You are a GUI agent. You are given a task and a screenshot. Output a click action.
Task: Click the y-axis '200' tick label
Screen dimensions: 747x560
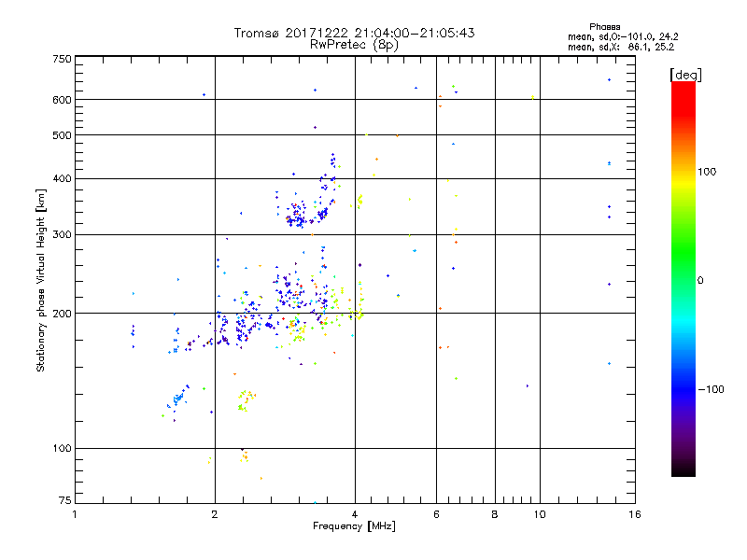(62, 314)
